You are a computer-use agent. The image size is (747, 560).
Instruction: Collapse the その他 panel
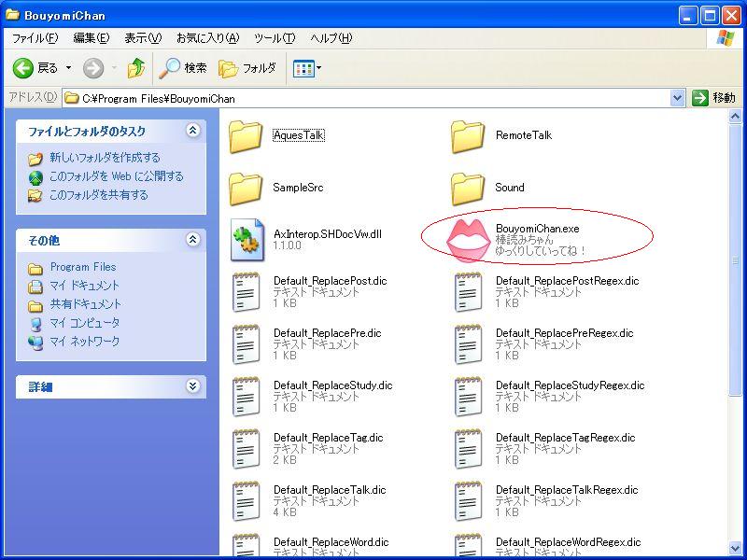click(193, 239)
